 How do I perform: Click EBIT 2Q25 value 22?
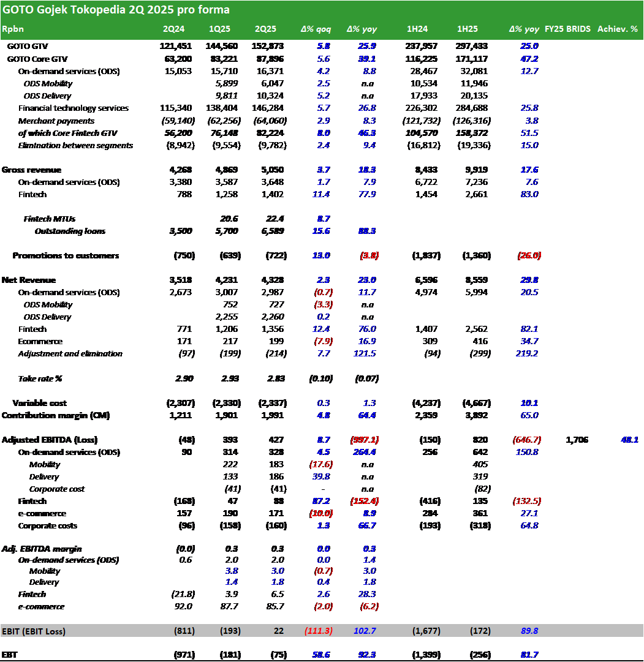279,631
